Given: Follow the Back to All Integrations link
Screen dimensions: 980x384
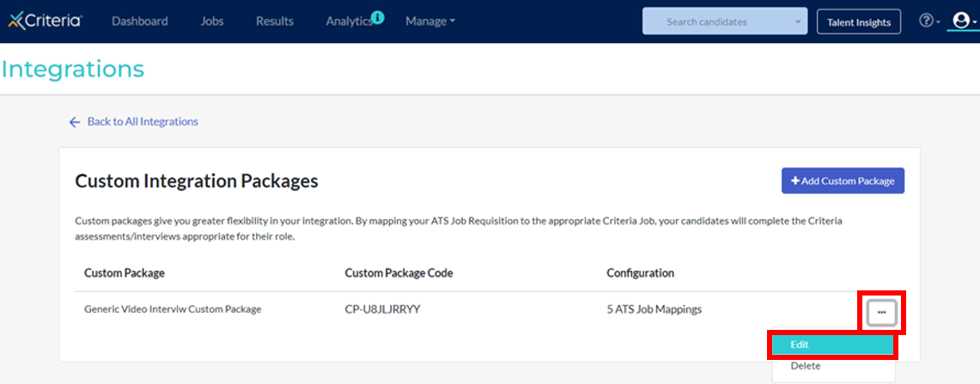Looking at the screenshot, I should [143, 122].
